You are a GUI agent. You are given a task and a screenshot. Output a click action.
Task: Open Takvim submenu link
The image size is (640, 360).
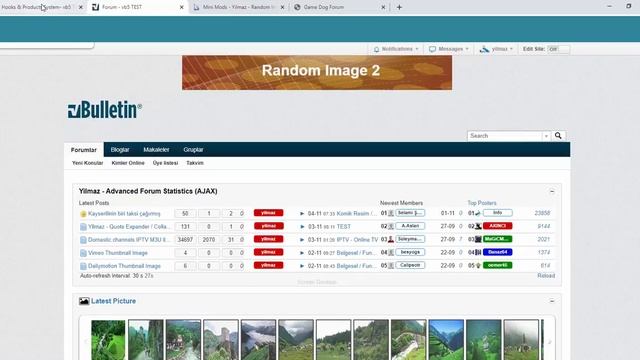[x=195, y=163]
